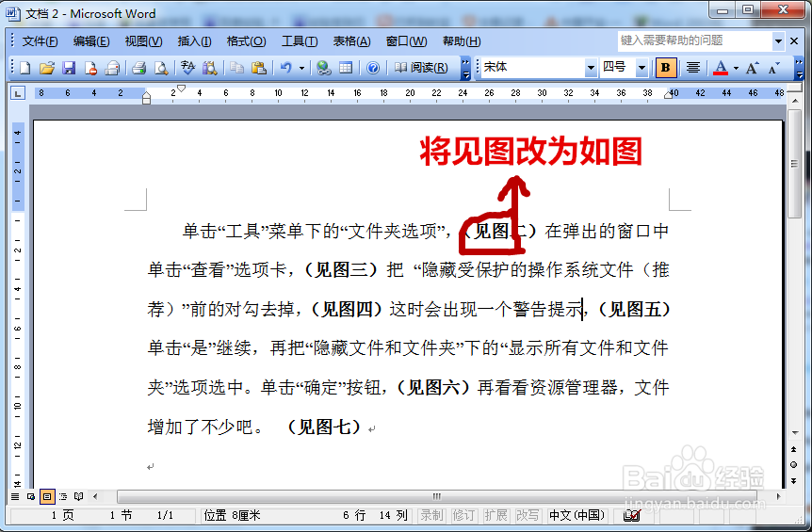Screen dimensions: 812x532
Task: Click Next Page double-arrow button
Action: coord(794,481)
